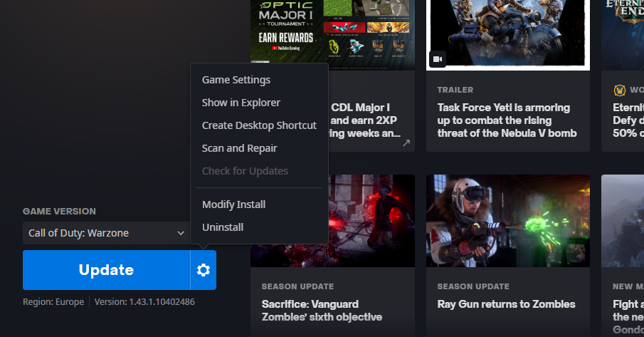Choose Uninstall from the menu
This screenshot has height=337, width=644.
click(223, 227)
